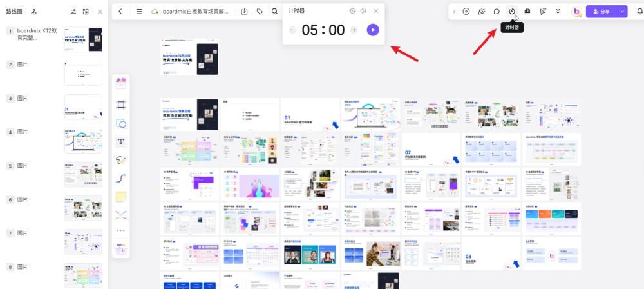644x289 pixels.
Task: Expand the double-chevron more options
Action: pos(558,12)
